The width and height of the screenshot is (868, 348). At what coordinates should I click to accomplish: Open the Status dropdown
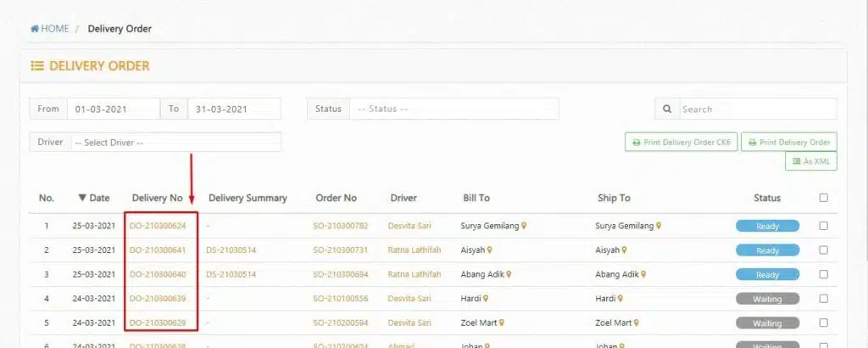click(454, 109)
